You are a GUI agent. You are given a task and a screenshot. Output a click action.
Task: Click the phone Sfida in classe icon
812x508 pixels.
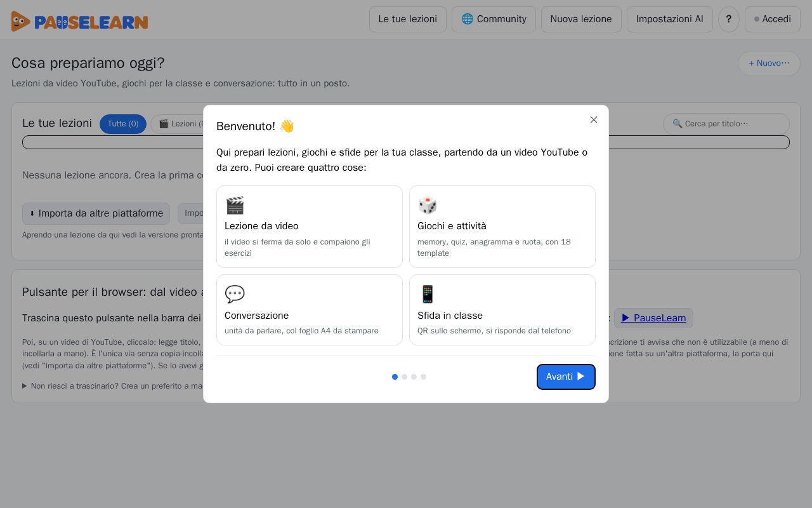[x=428, y=294]
